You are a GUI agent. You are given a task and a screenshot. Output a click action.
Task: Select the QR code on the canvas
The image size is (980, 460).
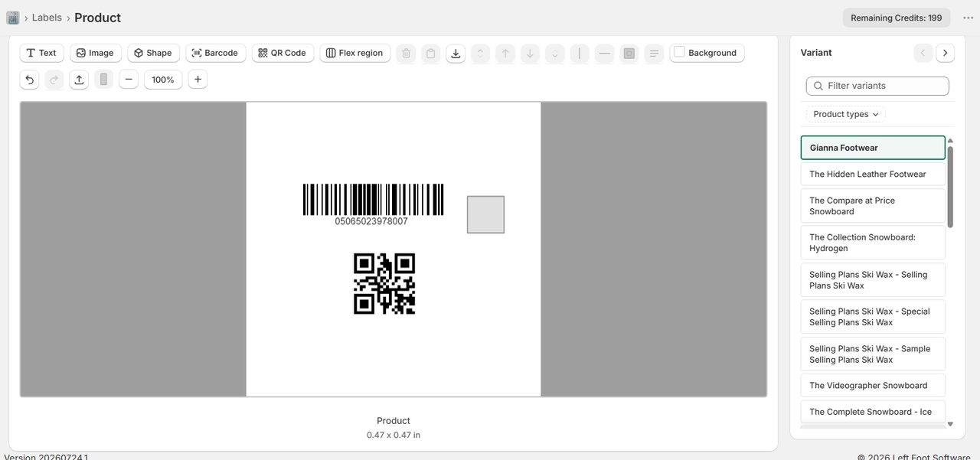(384, 284)
